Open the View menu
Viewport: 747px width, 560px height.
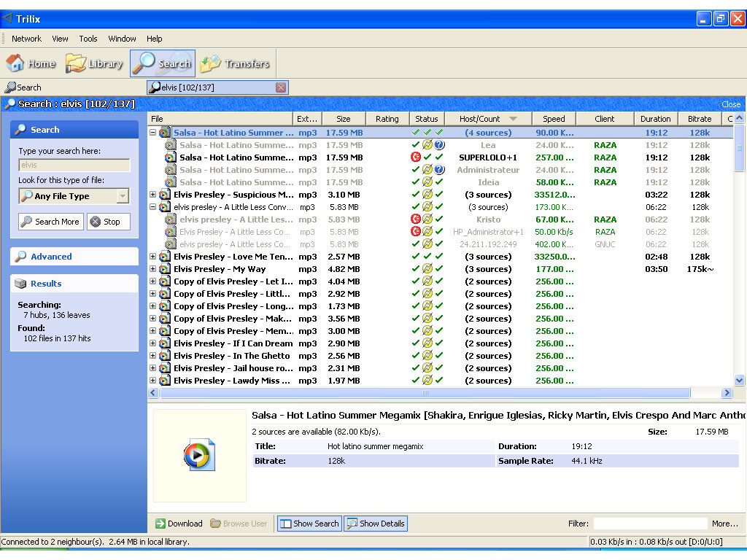pyautogui.click(x=60, y=39)
